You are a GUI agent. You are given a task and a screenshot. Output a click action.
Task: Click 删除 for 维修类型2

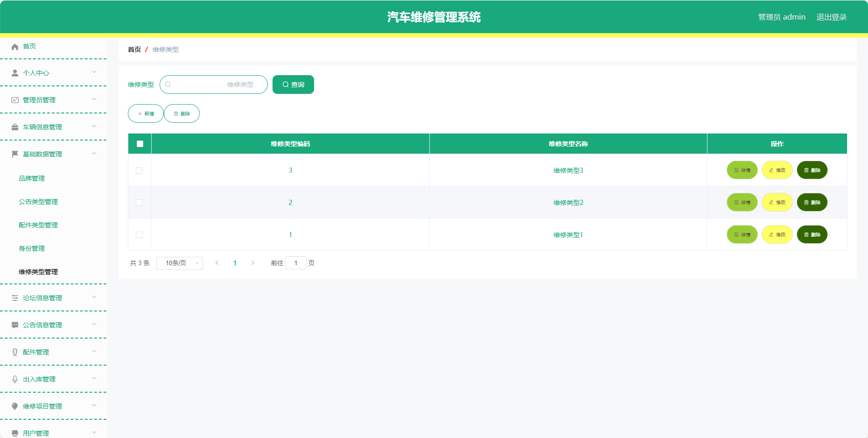[812, 202]
